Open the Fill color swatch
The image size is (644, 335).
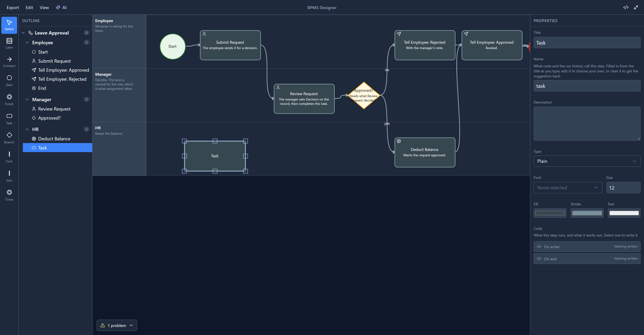coord(550,213)
